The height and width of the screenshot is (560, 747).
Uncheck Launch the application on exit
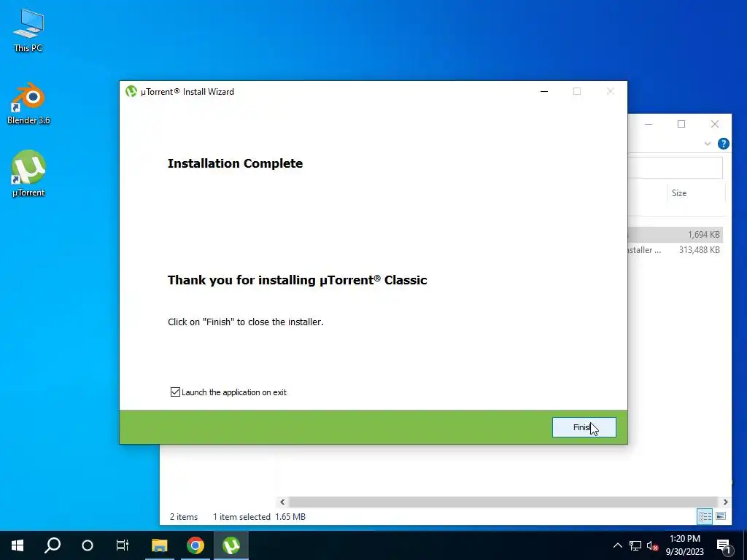(175, 392)
